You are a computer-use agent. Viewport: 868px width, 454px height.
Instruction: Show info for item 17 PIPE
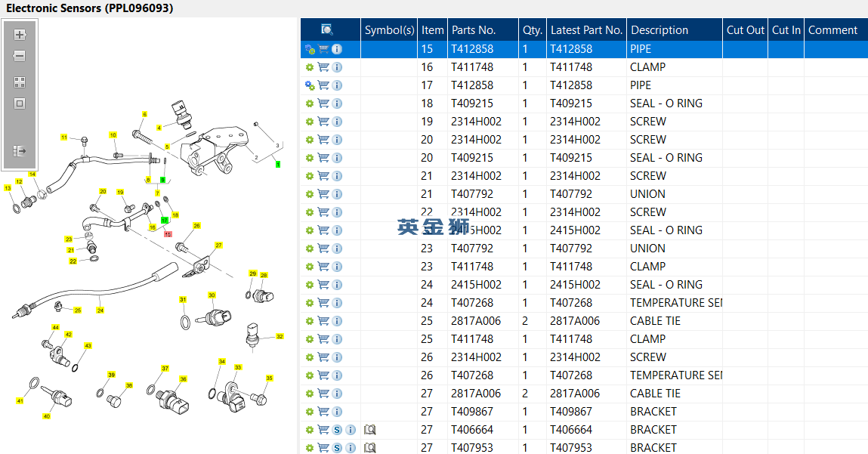337,85
